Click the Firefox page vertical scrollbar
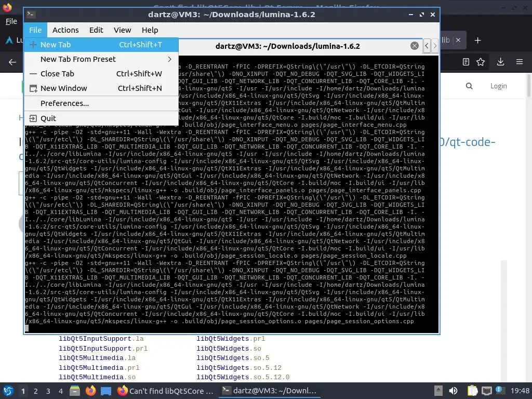 point(529,86)
